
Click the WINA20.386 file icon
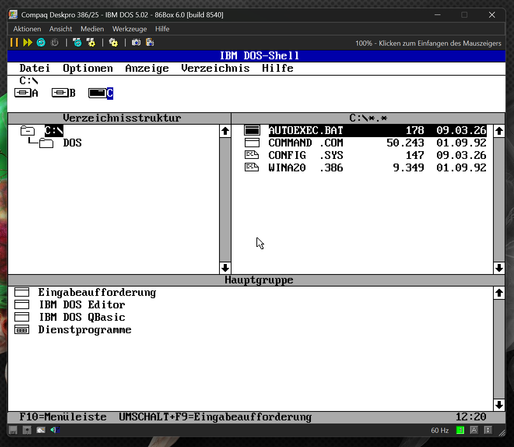coord(252,167)
